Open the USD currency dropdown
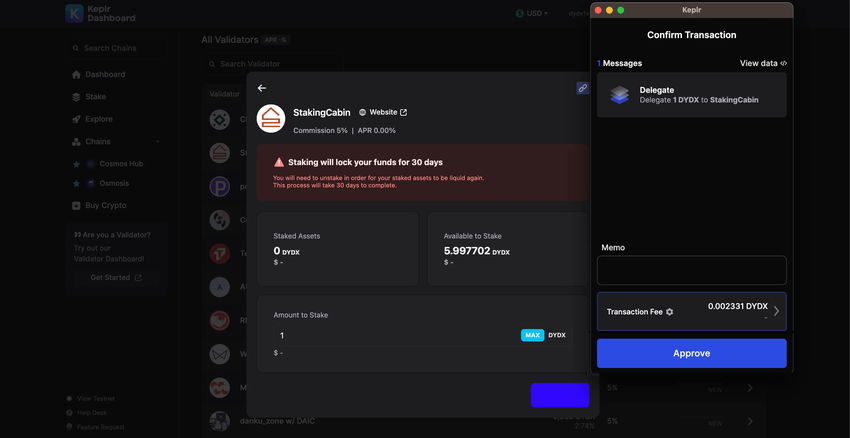This screenshot has width=850, height=438. [532, 13]
